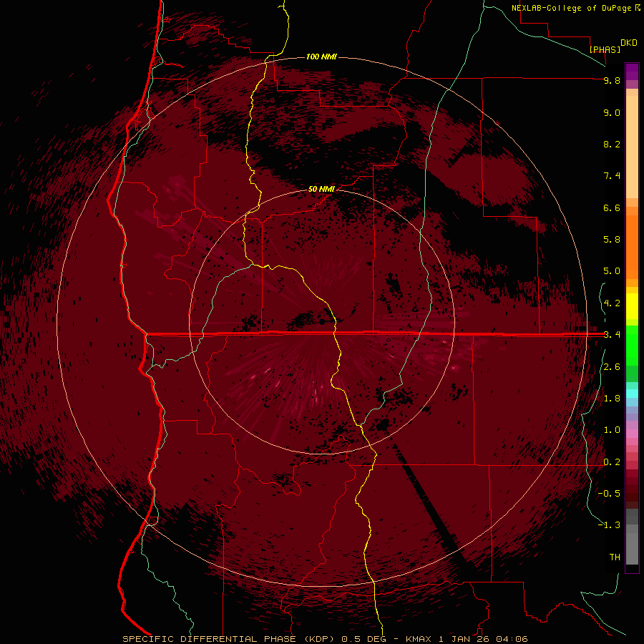This screenshot has width=644, height=644.
Task: Click the 2.6 legend value
Action: pyautogui.click(x=612, y=367)
